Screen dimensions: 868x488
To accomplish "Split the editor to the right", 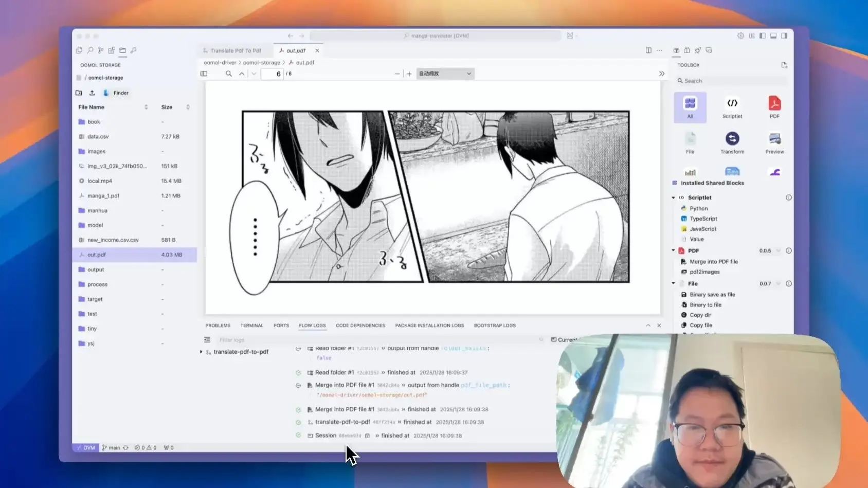I will tap(648, 50).
